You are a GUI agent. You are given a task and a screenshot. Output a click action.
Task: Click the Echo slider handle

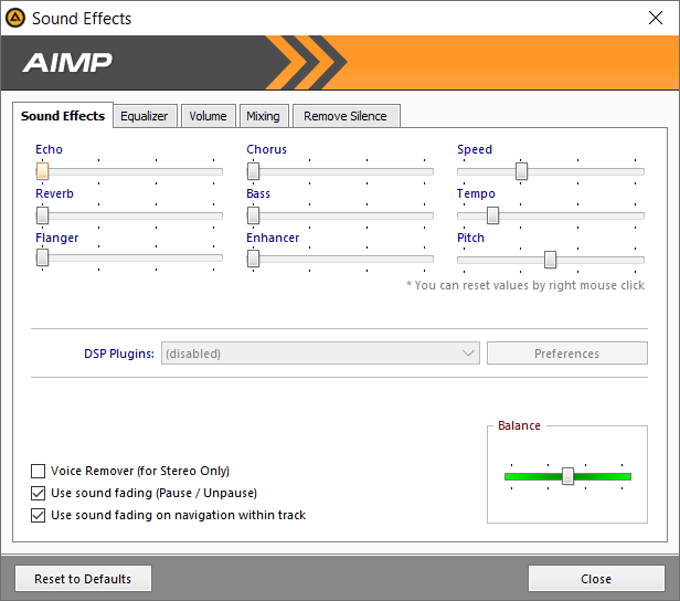click(x=42, y=171)
